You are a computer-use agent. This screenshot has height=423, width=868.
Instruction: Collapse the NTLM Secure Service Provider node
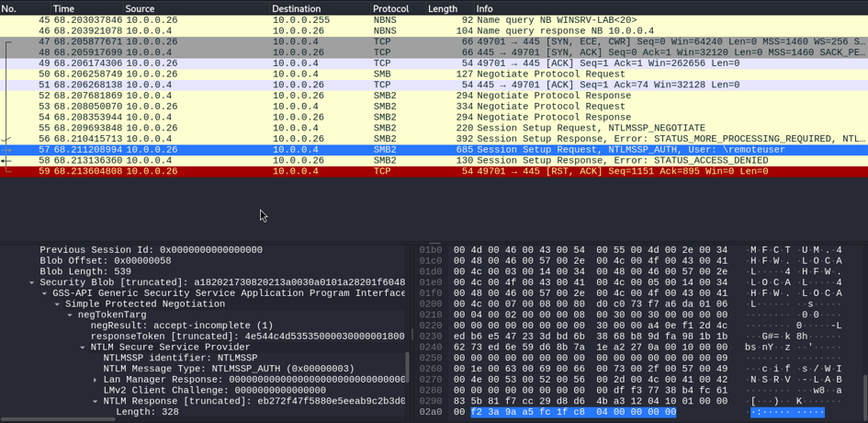(83, 348)
